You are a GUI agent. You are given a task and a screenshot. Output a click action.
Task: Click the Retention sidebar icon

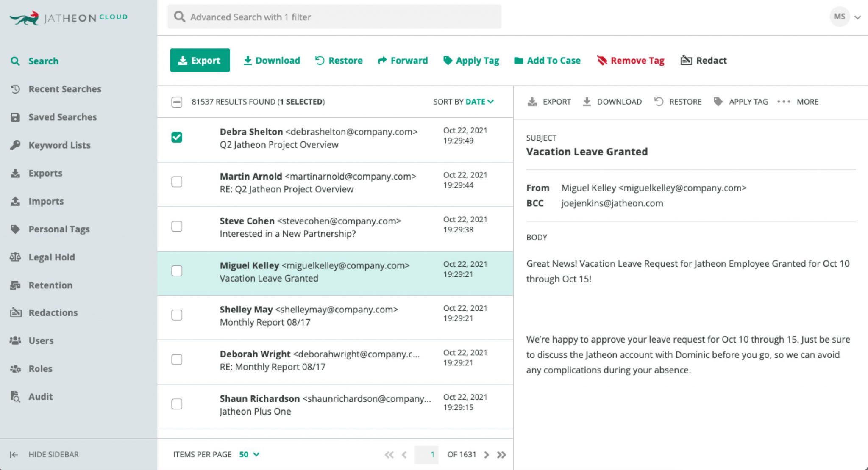pos(15,285)
